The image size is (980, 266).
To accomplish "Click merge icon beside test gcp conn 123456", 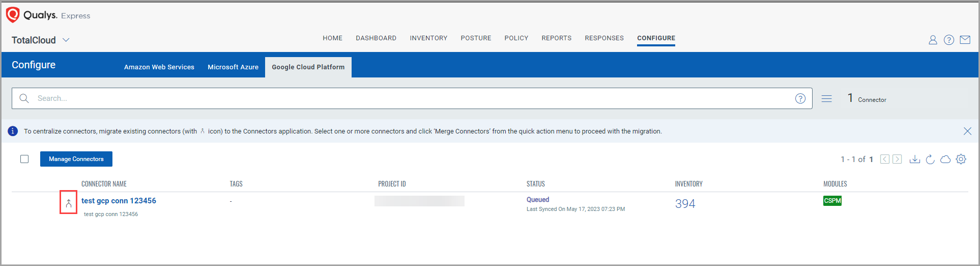I will point(69,203).
